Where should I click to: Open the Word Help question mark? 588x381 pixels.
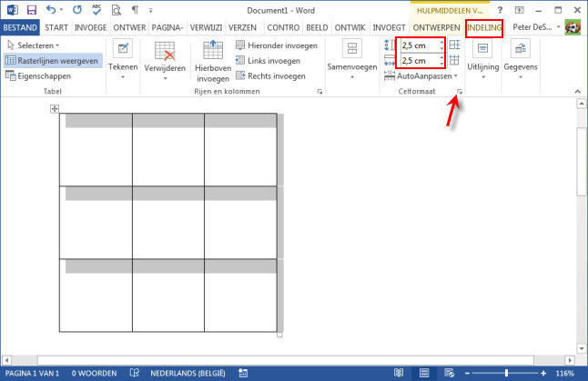tap(500, 10)
